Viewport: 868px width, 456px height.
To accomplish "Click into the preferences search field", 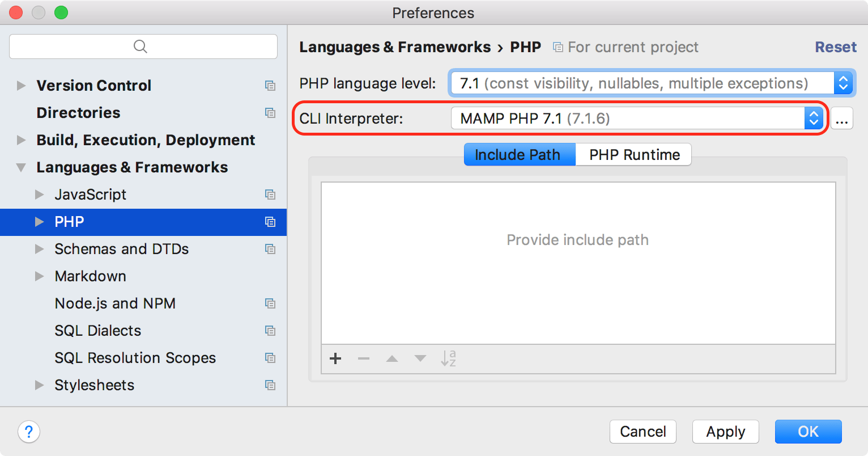I will [143, 47].
